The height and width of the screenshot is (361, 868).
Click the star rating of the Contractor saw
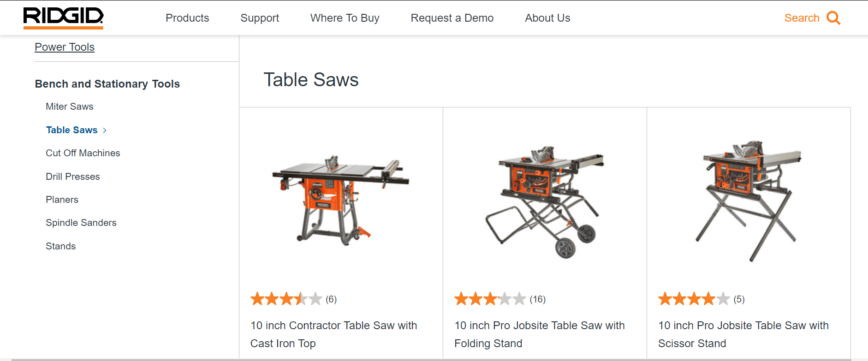286,299
